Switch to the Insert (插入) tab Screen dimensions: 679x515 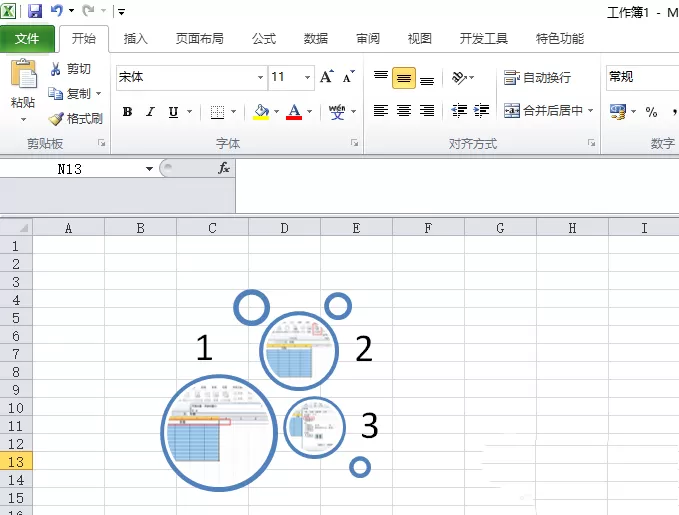point(136,39)
